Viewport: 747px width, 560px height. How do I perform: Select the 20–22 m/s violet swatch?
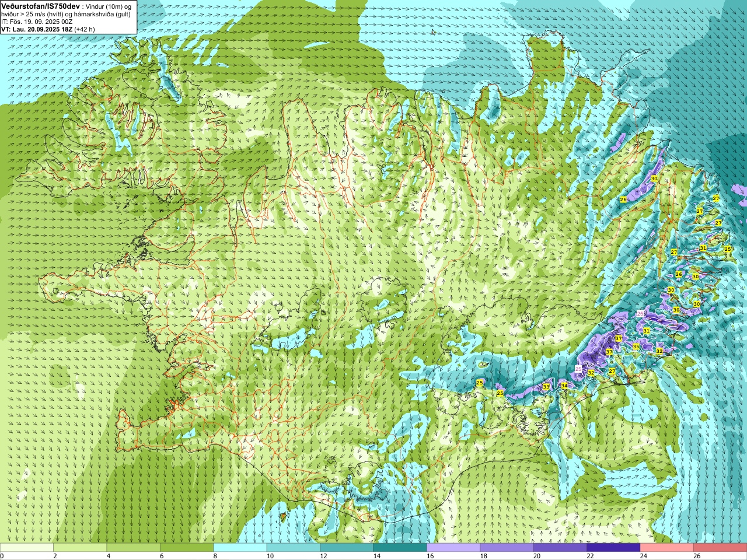(560, 548)
